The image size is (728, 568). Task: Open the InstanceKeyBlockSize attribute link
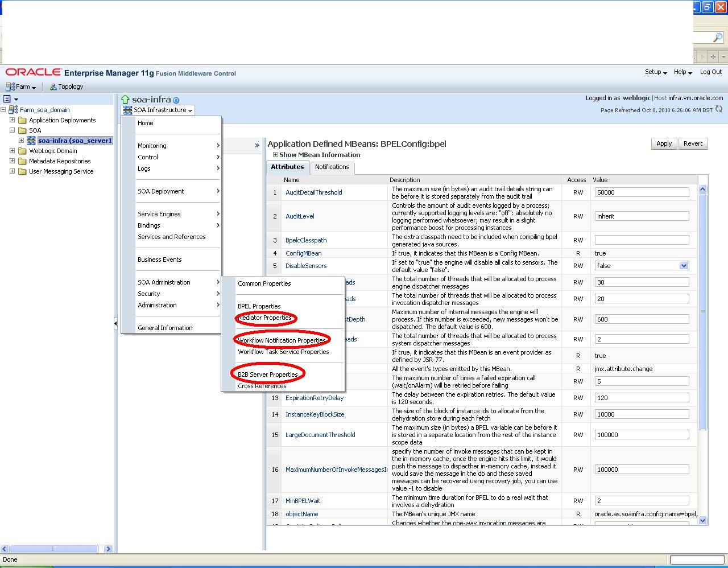pyautogui.click(x=315, y=414)
